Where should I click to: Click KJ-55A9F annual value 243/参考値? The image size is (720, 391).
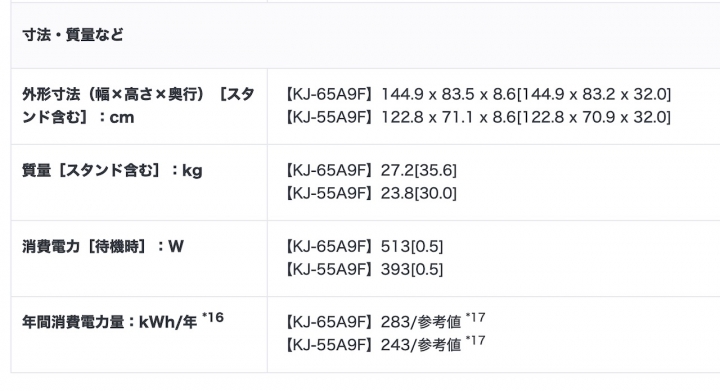(x=421, y=345)
